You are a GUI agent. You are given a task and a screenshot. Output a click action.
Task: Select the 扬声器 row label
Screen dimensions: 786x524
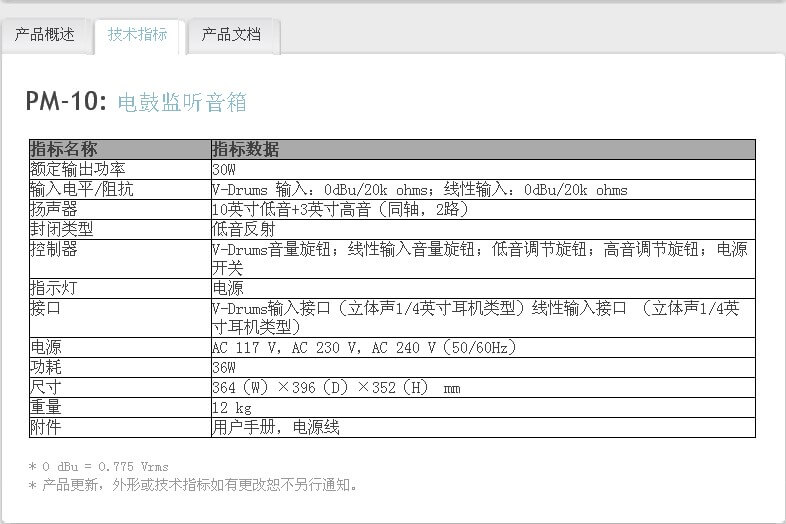tap(54, 209)
